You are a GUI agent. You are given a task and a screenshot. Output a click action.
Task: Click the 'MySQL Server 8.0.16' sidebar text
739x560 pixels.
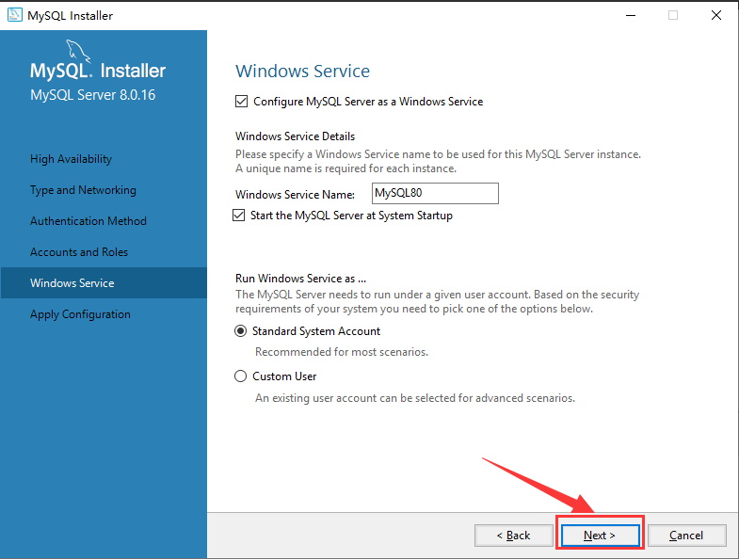tap(93, 95)
